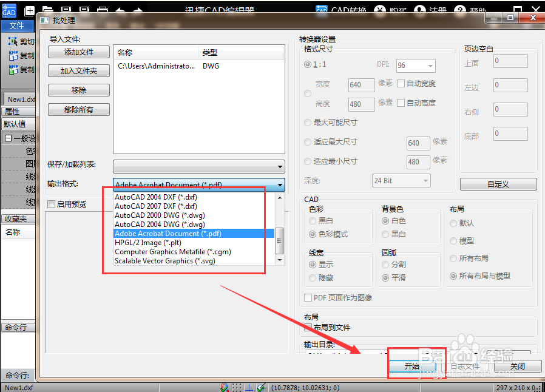The image size is (545, 392).
Task: Click the 开始 start button
Action: click(413, 367)
